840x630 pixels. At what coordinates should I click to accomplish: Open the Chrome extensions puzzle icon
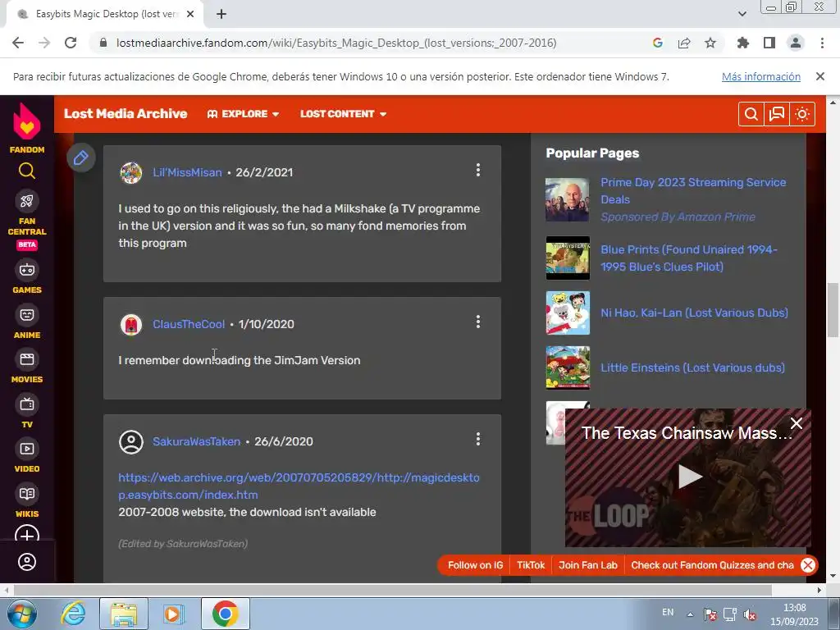743,43
